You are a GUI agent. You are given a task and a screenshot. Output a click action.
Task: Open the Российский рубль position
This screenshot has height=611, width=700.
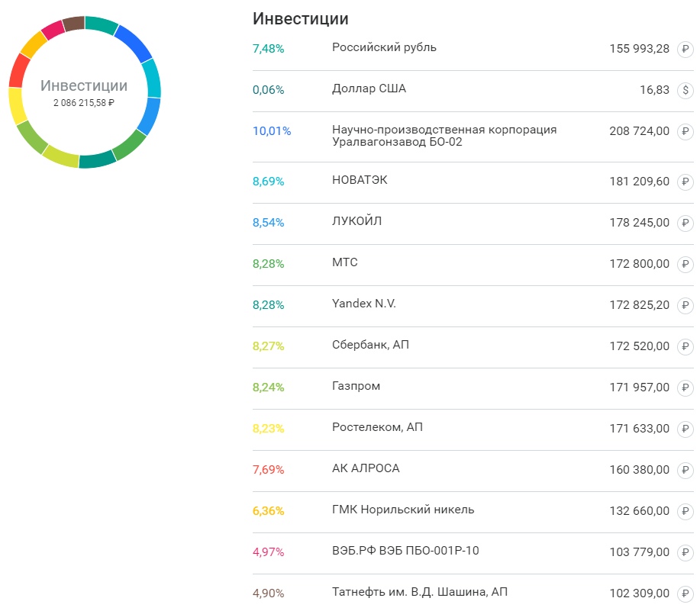pyautogui.click(x=384, y=48)
